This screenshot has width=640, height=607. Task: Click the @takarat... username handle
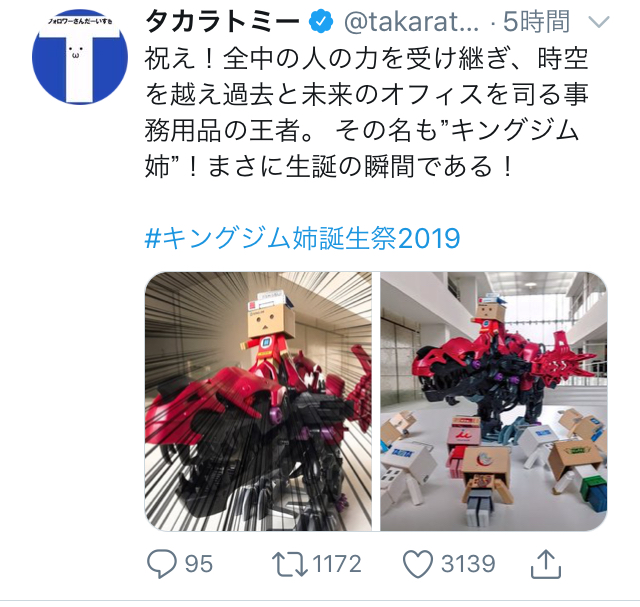point(411,22)
